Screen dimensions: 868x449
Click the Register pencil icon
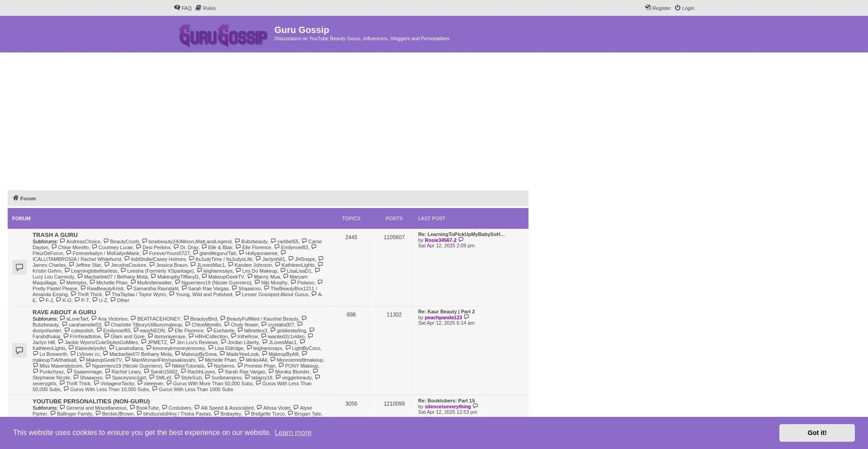coord(648,8)
